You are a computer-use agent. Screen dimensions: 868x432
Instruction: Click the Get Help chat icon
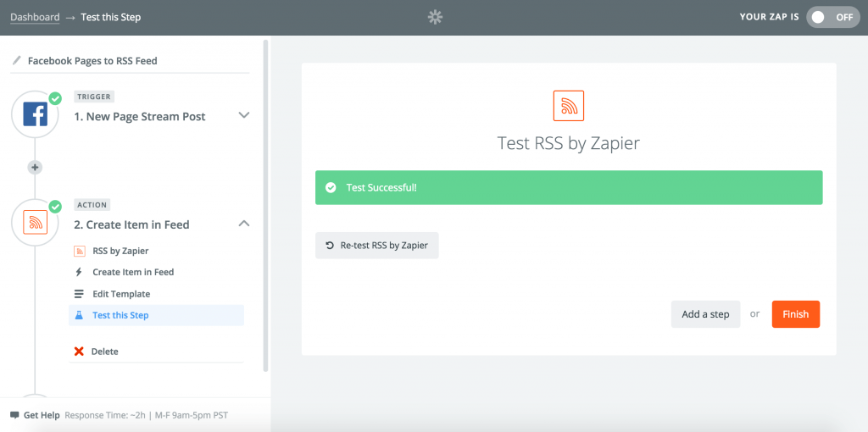click(x=14, y=415)
